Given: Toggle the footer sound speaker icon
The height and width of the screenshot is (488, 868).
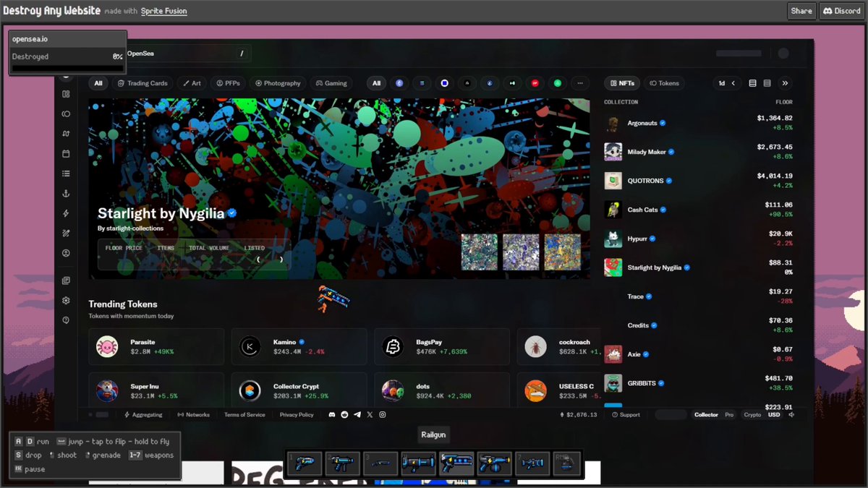Looking at the screenshot, I should point(791,415).
